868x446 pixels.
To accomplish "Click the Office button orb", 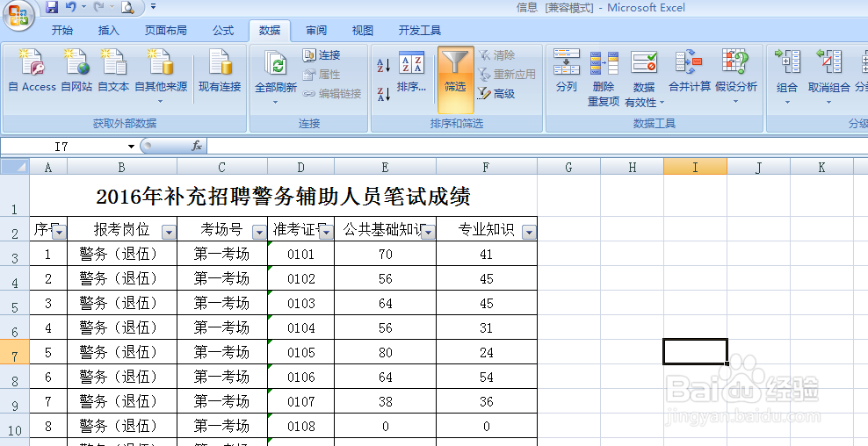I will pos(18,16).
